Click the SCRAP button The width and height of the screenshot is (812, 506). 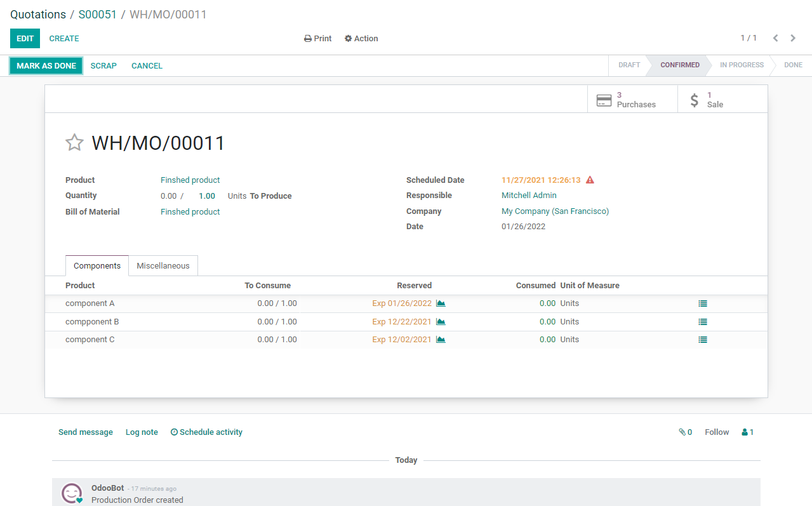103,66
